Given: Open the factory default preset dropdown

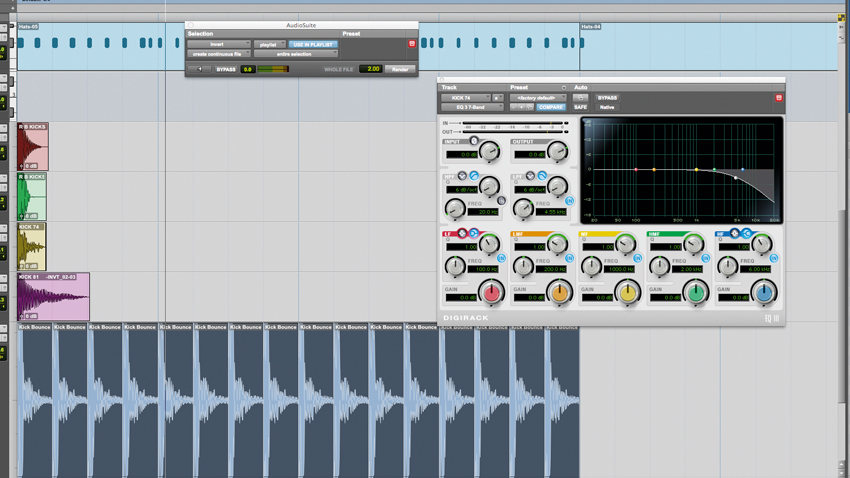Looking at the screenshot, I should 538,98.
